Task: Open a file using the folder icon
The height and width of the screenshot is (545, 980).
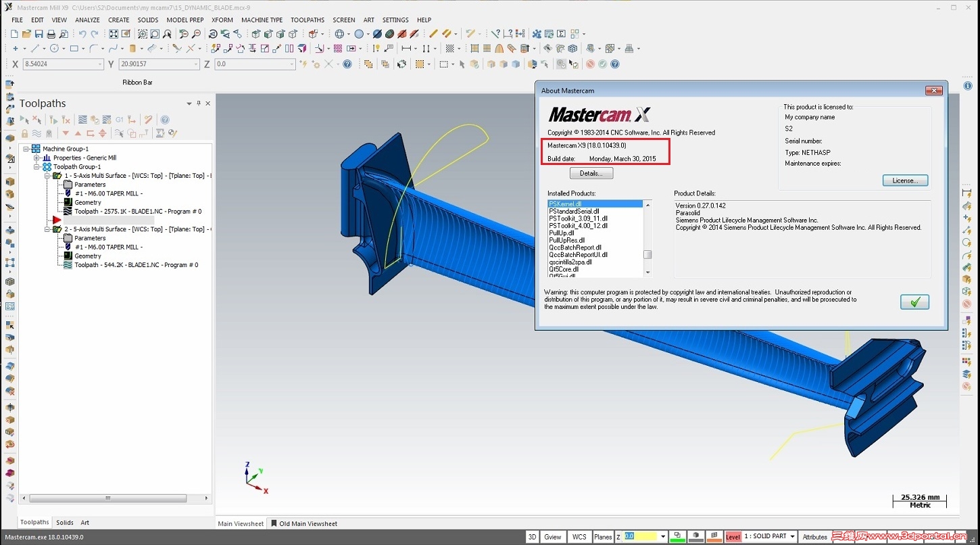Action: point(26,34)
